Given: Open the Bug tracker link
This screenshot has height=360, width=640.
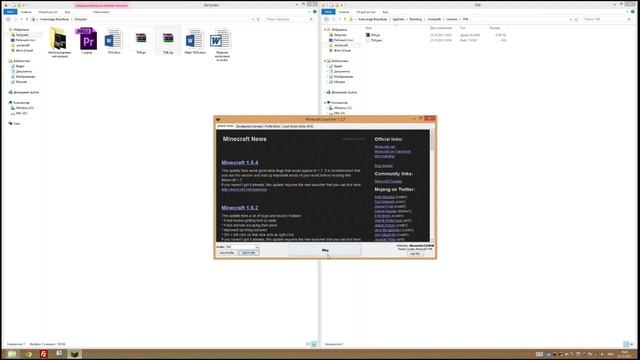Looking at the screenshot, I should (384, 166).
